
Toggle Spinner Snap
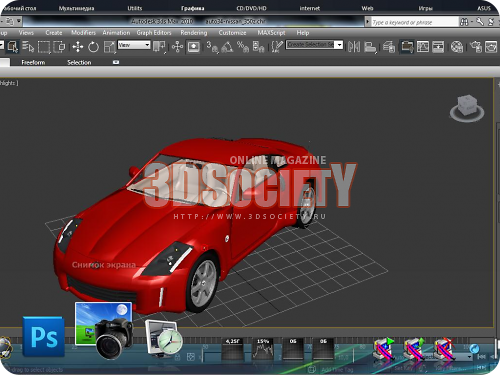pos(258,47)
